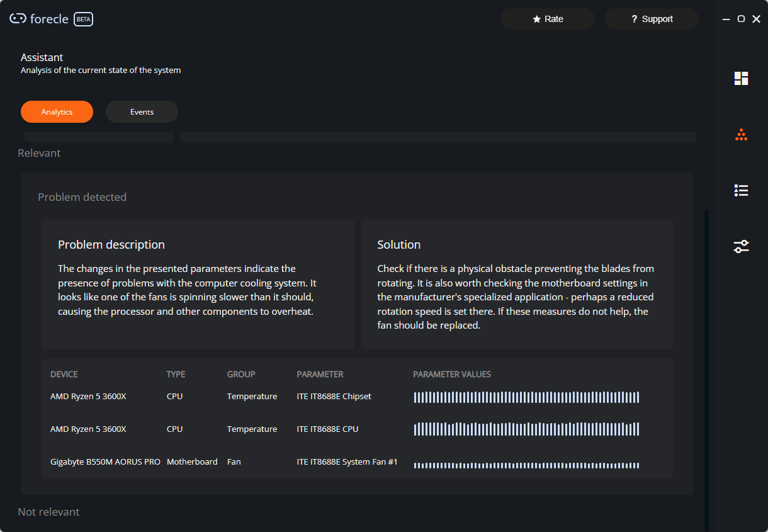Click the forecle logo icon

[18, 19]
